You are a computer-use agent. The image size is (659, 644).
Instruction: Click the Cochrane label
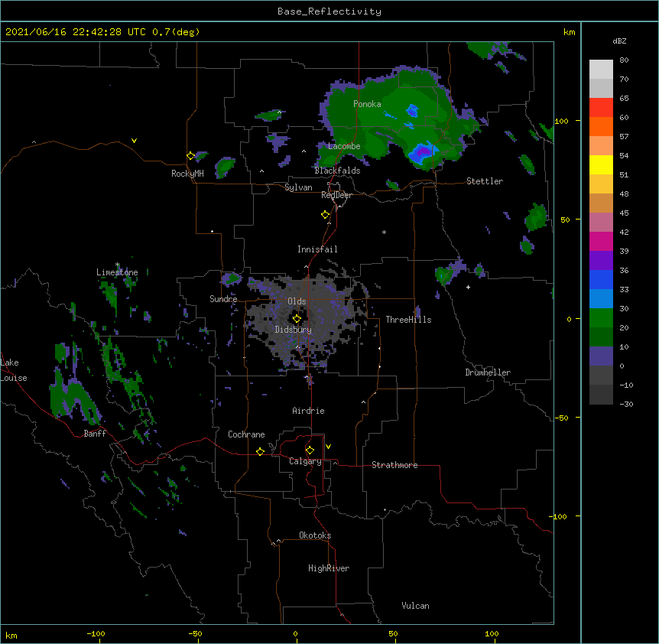pos(246,434)
